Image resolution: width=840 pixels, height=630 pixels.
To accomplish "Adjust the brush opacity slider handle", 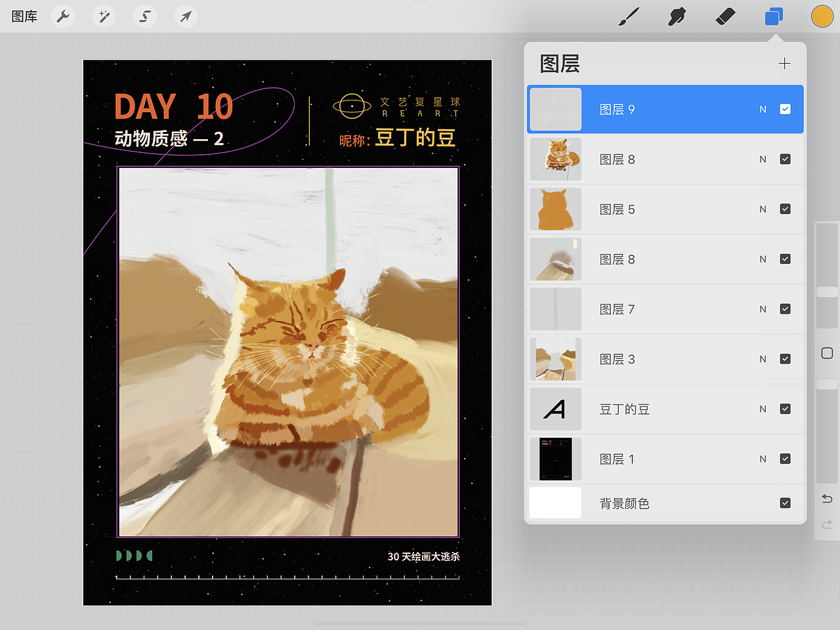I will coord(827,384).
